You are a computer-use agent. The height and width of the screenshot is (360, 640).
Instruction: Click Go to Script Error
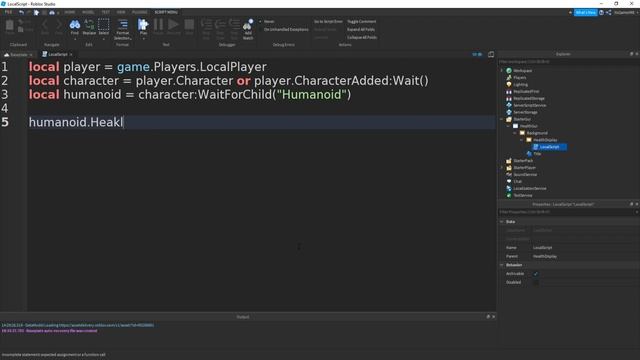click(328, 22)
